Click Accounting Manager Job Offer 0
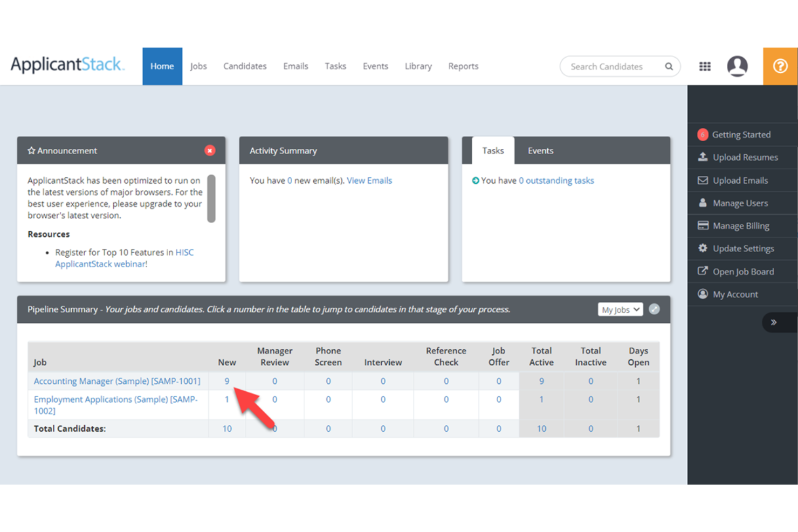 (x=499, y=381)
